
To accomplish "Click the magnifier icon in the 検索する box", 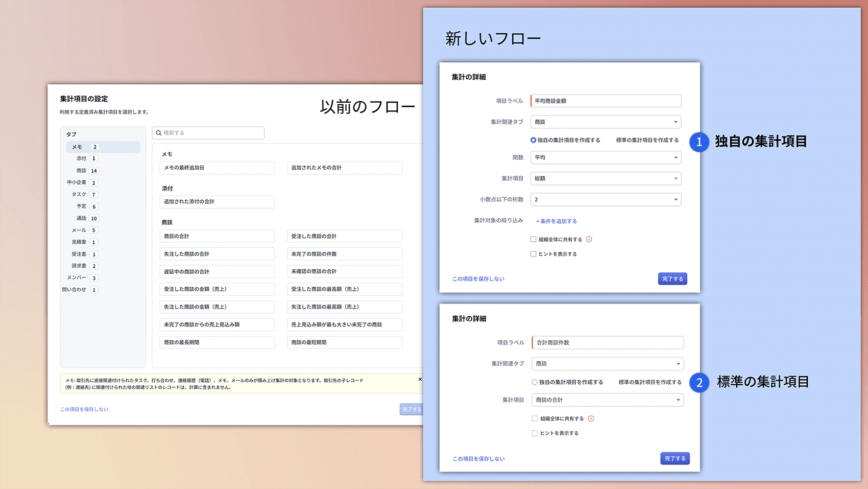I will [159, 133].
